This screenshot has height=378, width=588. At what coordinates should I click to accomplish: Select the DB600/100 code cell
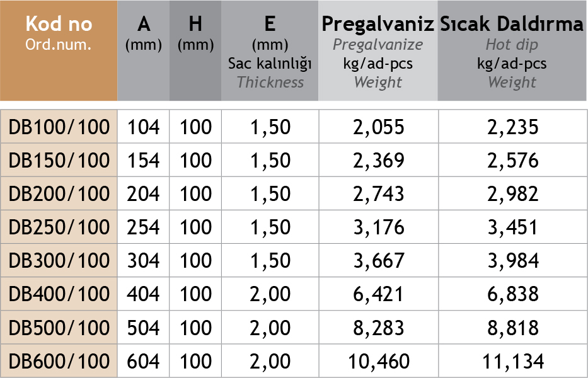coord(59,361)
